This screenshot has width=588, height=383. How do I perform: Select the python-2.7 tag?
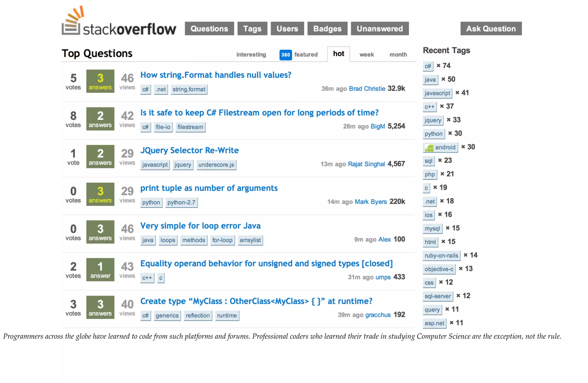[x=181, y=203]
